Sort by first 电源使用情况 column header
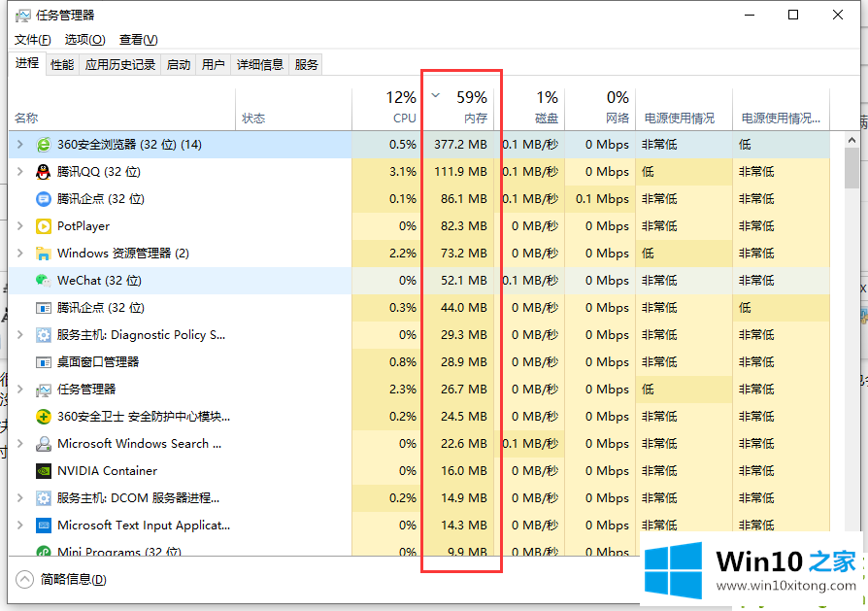The width and height of the screenshot is (868, 611). [x=684, y=109]
